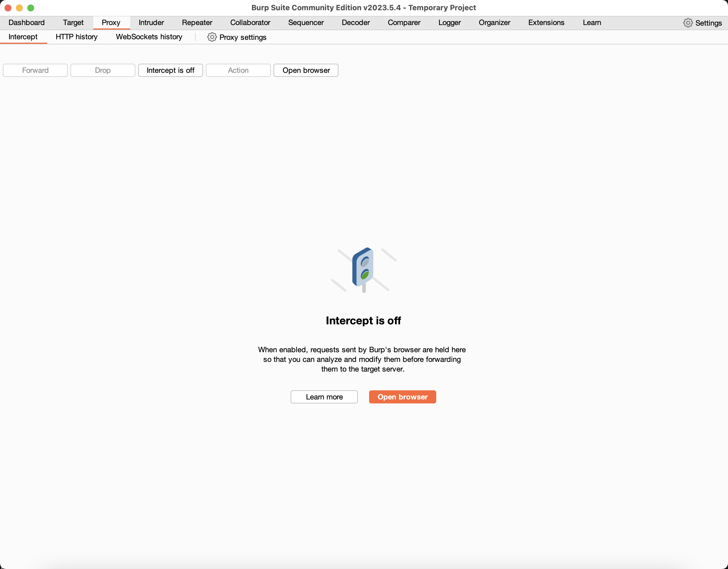
Task: Click the 'Intercept is off' heading text
Action: point(363,321)
